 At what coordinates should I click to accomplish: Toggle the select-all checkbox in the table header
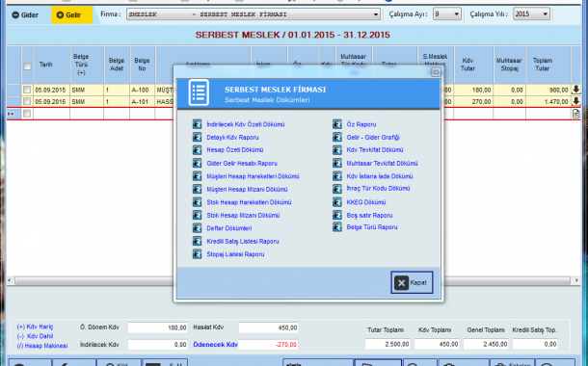[x=27, y=66]
